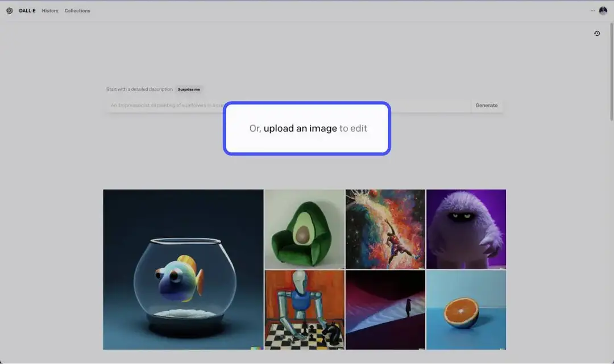This screenshot has width=614, height=364.
Task: Open the purple furry monster image
Action: (x=466, y=229)
